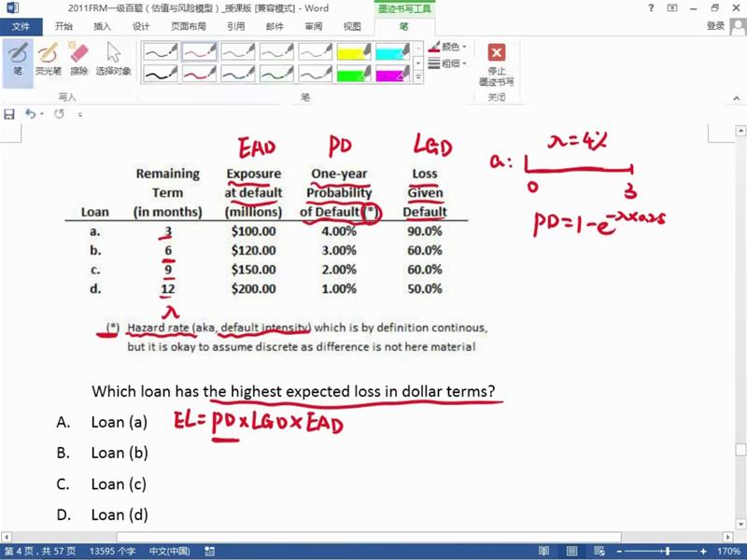Open the undo history dropdown arrow
The height and width of the screenshot is (560, 747).
[x=42, y=114]
